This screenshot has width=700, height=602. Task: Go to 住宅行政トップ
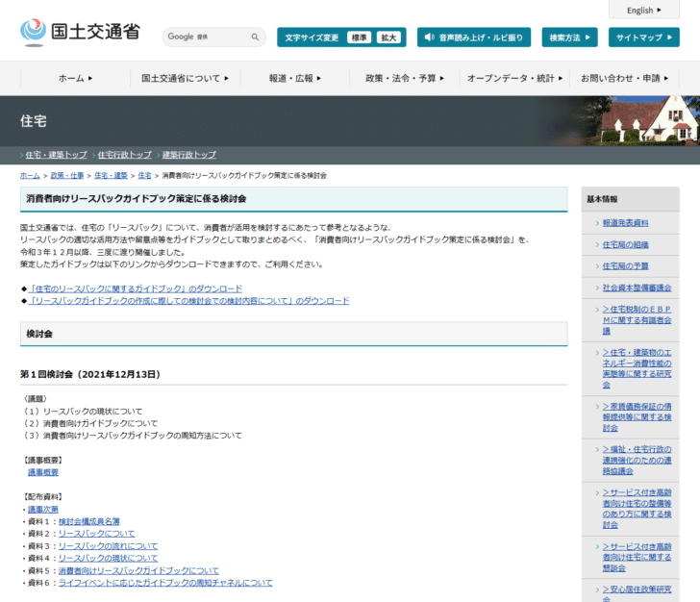pyautogui.click(x=125, y=155)
